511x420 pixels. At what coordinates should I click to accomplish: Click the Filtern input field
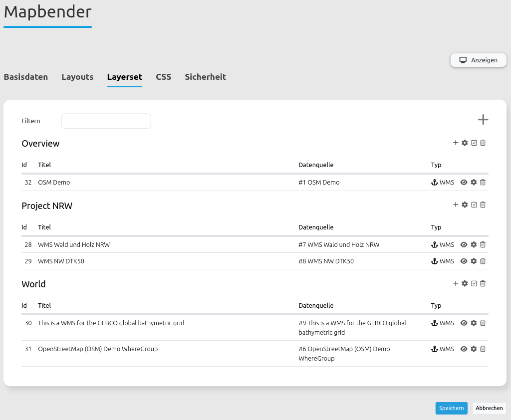[x=106, y=121]
